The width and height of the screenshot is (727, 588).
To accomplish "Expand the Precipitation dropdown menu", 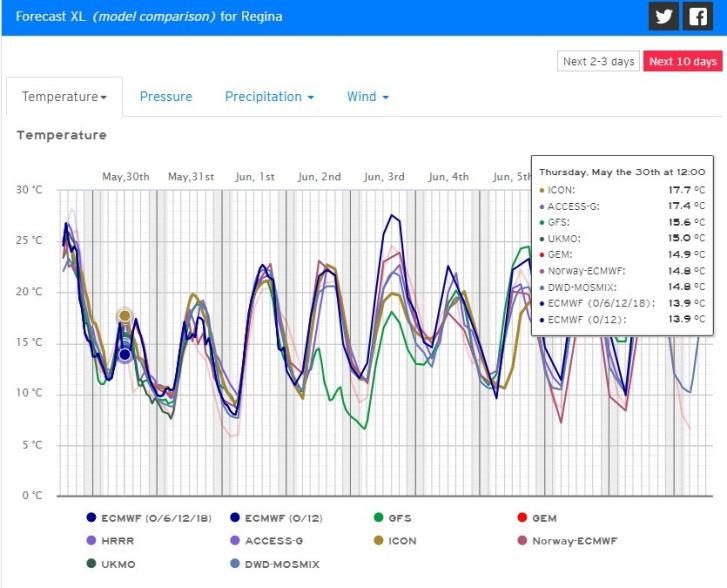I will [x=269, y=97].
